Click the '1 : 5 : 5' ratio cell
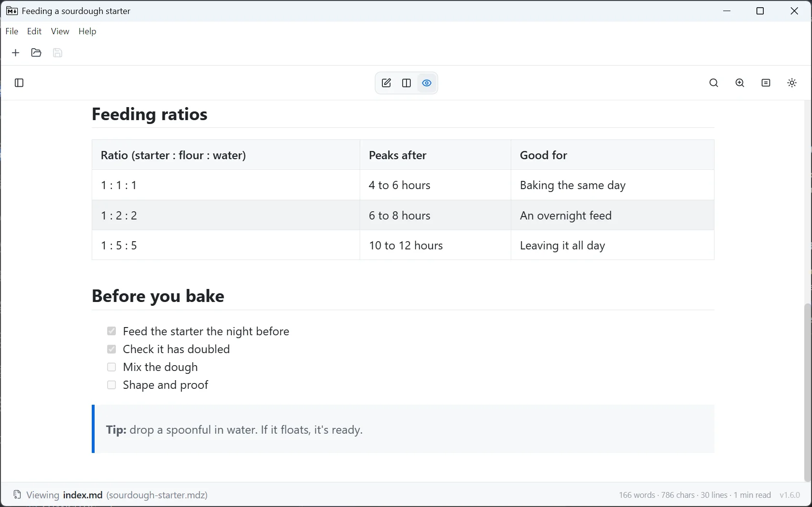Screen dimensions: 812x507 [226, 245]
